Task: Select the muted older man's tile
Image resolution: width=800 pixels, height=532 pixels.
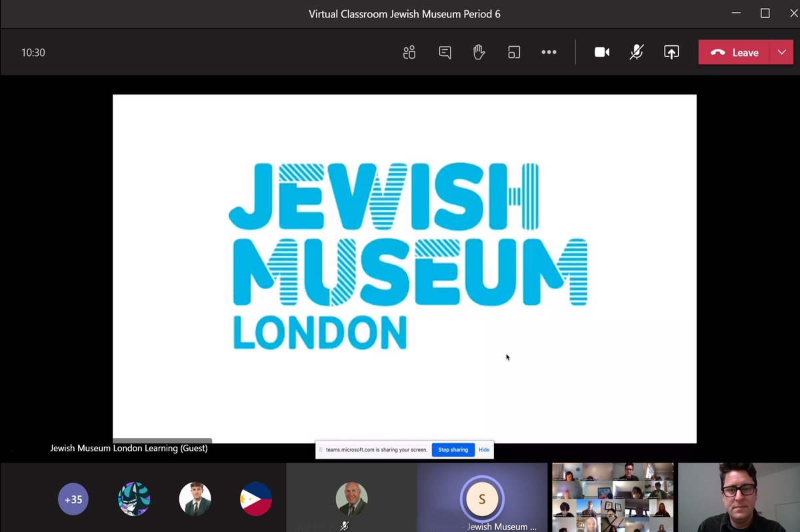Action: (x=351, y=497)
